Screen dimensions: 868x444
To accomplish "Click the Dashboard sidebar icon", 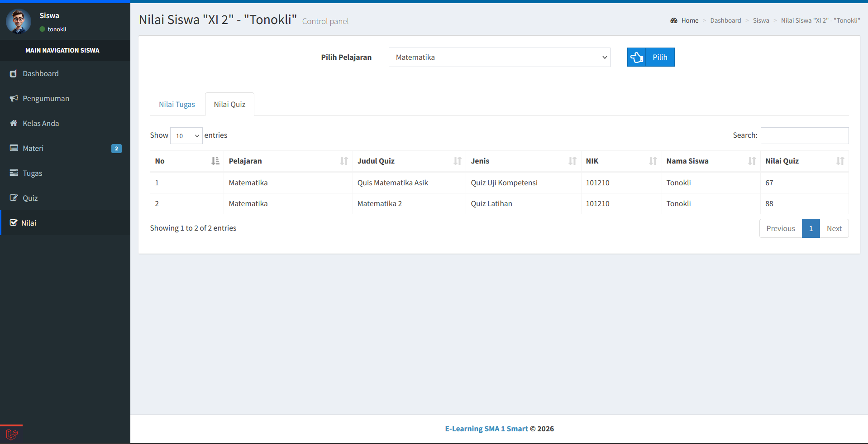I will tap(14, 73).
